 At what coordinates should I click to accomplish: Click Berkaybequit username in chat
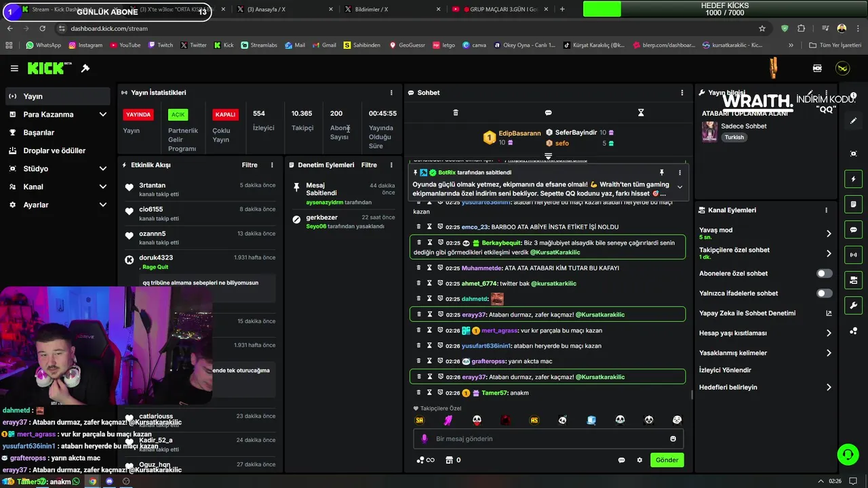pos(501,243)
